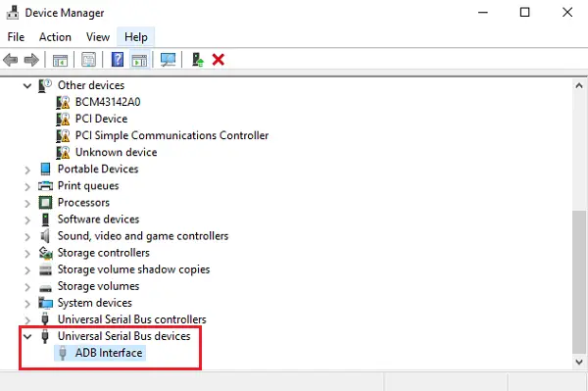Select the Processors label
Viewport: 588px width, 391px height.
coord(83,203)
